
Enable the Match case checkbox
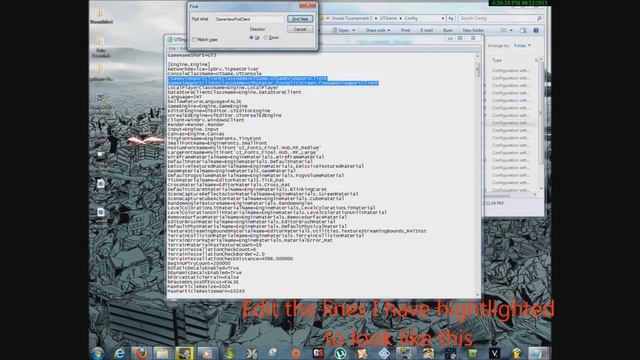(195, 40)
